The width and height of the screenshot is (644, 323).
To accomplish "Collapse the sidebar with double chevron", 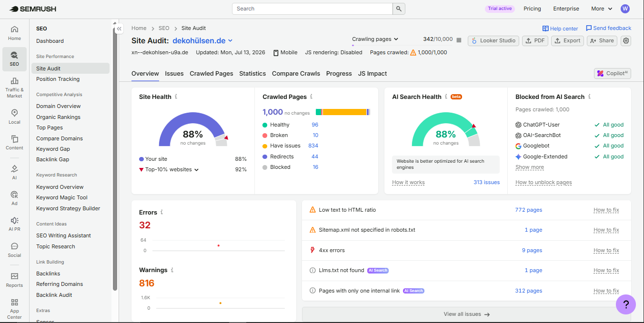I will (x=120, y=29).
